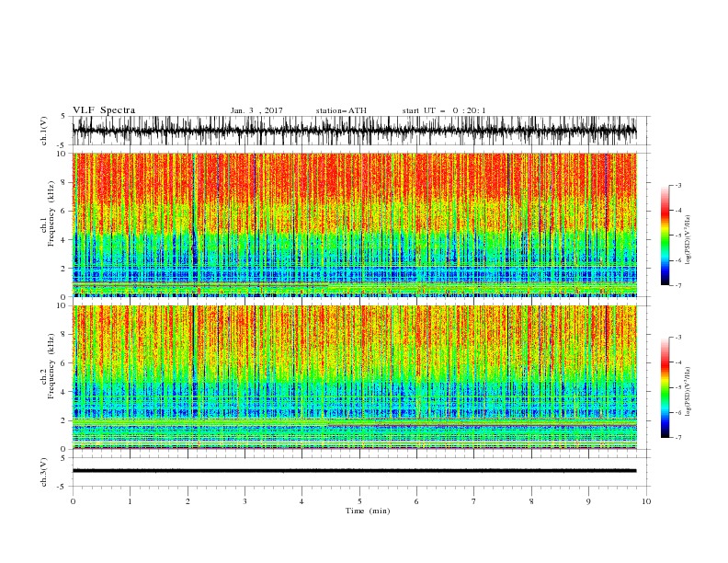Screen dimensions: 728x563
Task: Click the lower PSD color scale bar
Action: click(665, 387)
